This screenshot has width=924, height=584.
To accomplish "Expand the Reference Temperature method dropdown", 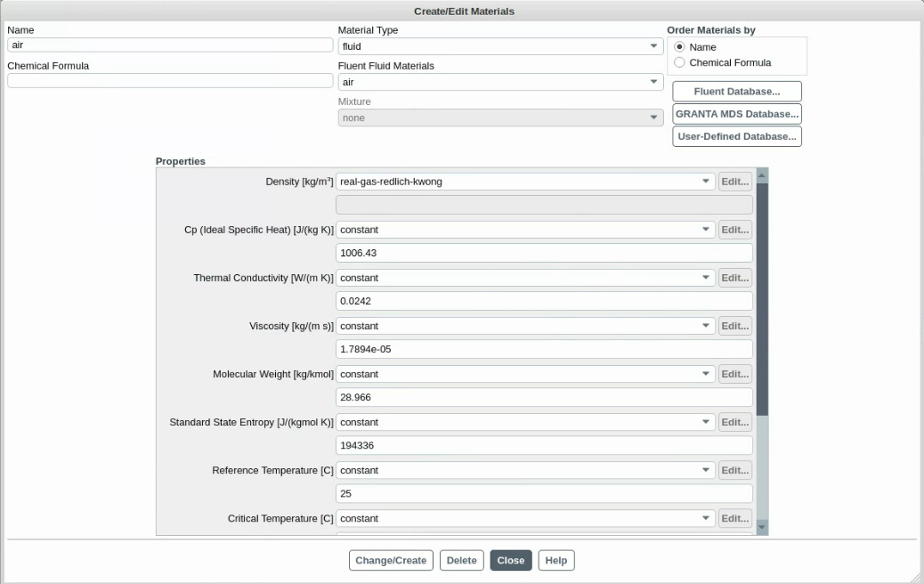I will tap(525, 470).
